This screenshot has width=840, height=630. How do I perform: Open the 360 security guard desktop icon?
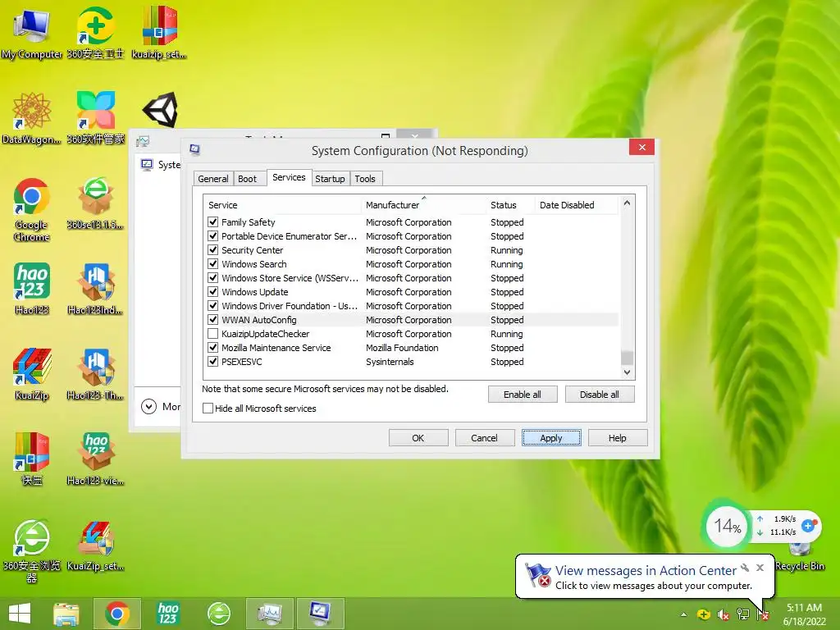pyautogui.click(x=95, y=33)
